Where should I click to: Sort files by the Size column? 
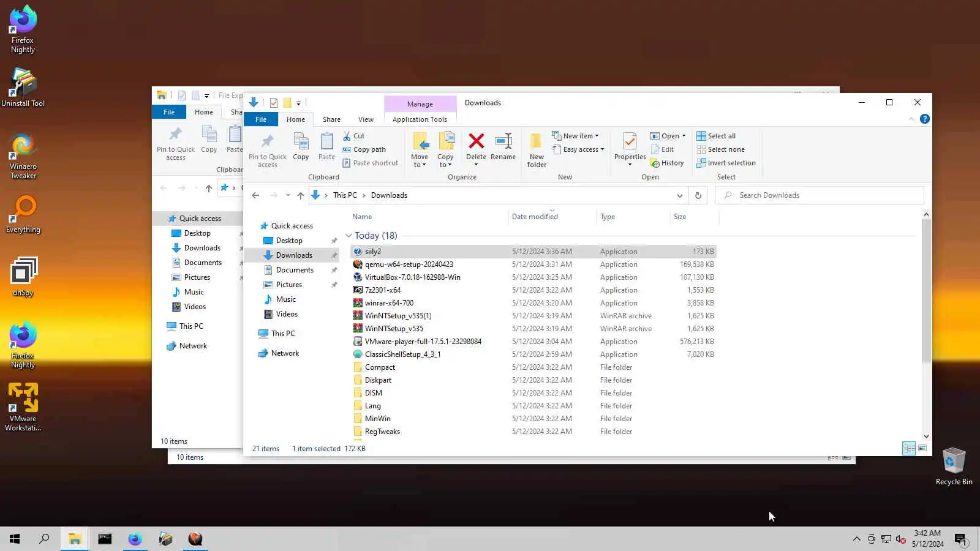[x=680, y=217]
